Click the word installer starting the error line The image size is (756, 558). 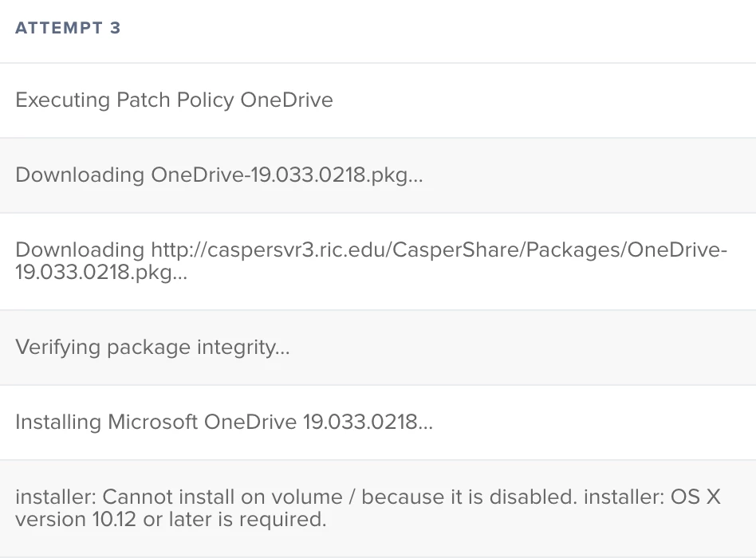(x=56, y=497)
